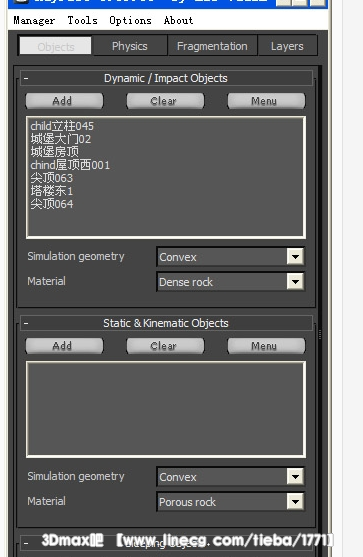Click Menu in Static & Kinematic Objects
Screen dimensions: 363x557
[x=266, y=346]
